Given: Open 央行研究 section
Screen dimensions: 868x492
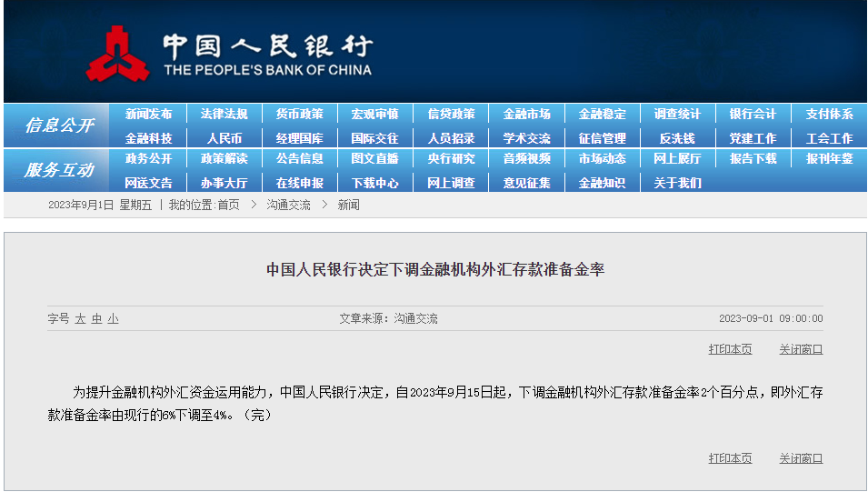Looking at the screenshot, I should point(451,159).
